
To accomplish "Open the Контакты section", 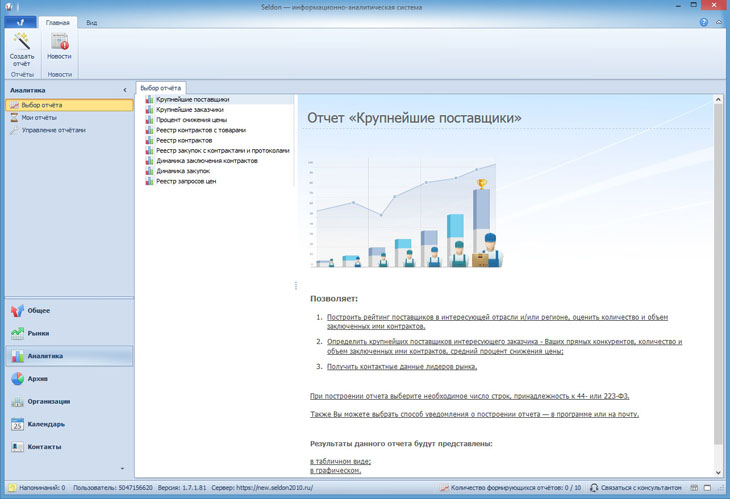I will [x=40, y=447].
